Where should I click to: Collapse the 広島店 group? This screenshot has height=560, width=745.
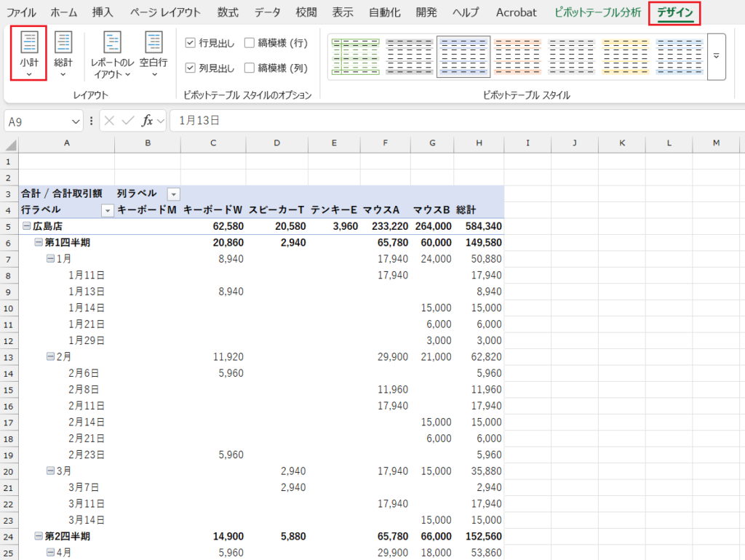click(x=26, y=226)
